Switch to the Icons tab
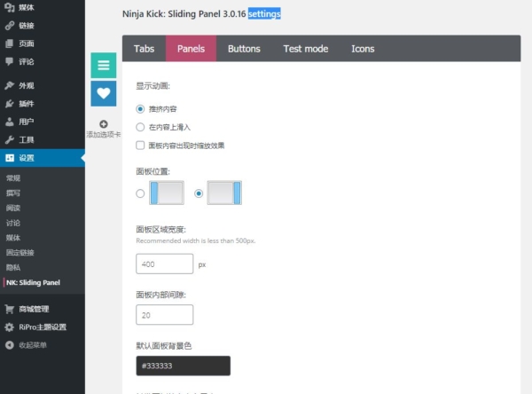Viewport: 532px width, 394px height. click(x=363, y=49)
